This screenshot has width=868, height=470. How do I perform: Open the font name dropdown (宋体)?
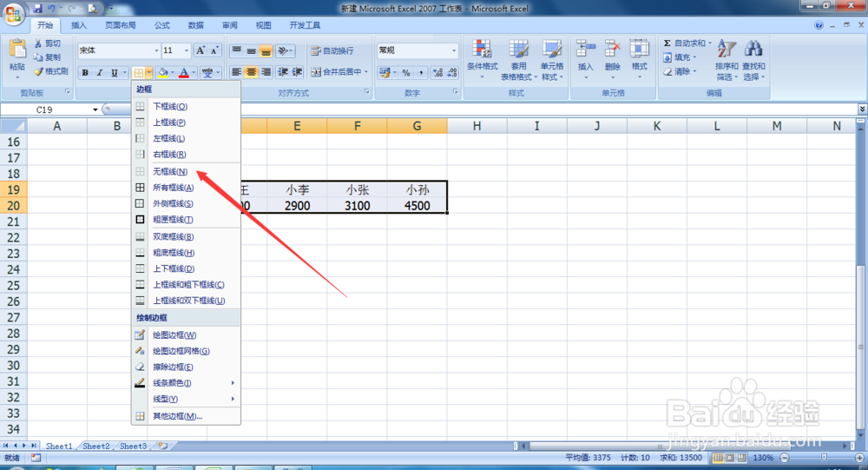tap(156, 50)
